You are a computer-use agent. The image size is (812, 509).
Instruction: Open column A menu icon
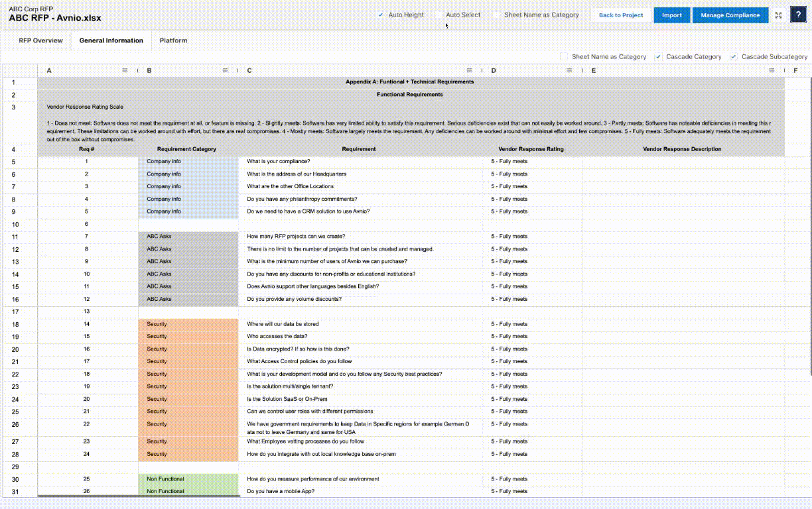click(x=125, y=70)
